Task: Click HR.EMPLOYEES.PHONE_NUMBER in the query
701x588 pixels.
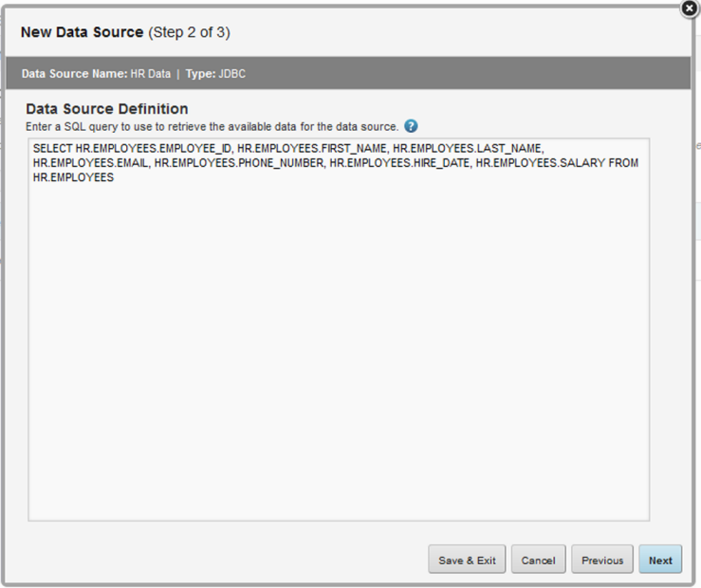Action: [x=239, y=163]
